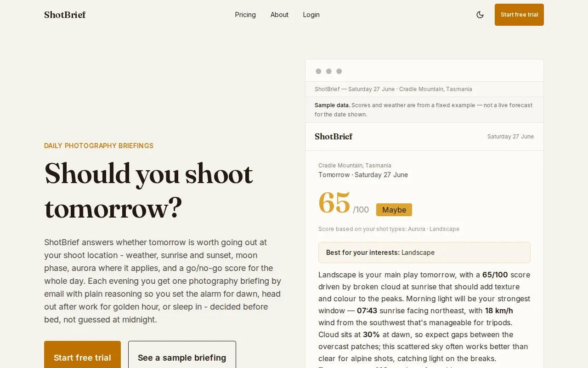588x368 pixels.
Task: Start free trial from the header
Action: [x=519, y=15]
